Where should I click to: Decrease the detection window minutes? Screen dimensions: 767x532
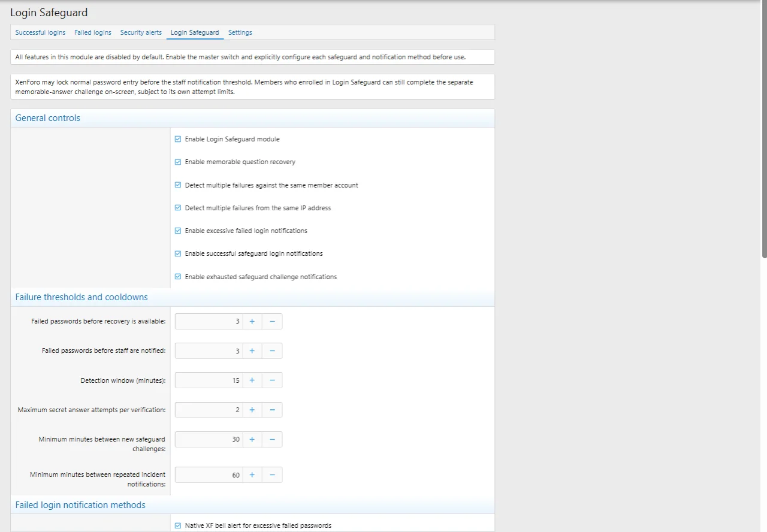272,380
